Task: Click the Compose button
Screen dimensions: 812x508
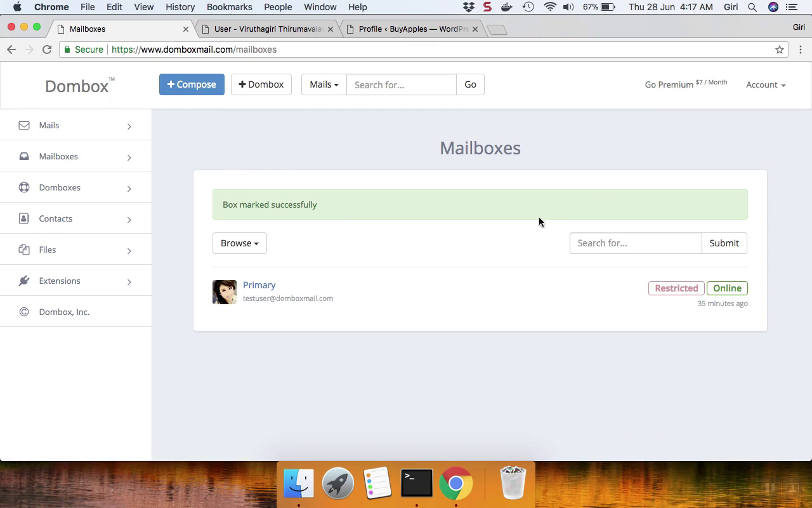Action: 192,84
